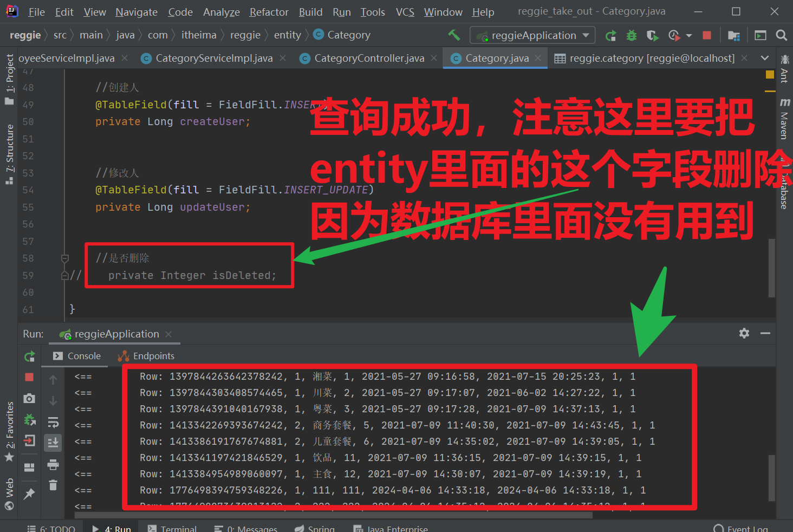
Task: Open Terminal tool window button
Action: (172, 528)
